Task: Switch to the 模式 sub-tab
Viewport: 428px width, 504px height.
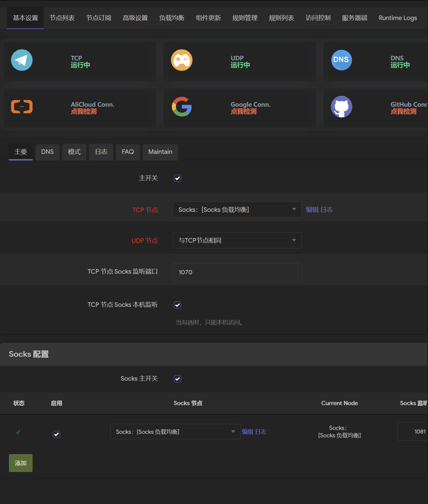Action: tap(74, 152)
